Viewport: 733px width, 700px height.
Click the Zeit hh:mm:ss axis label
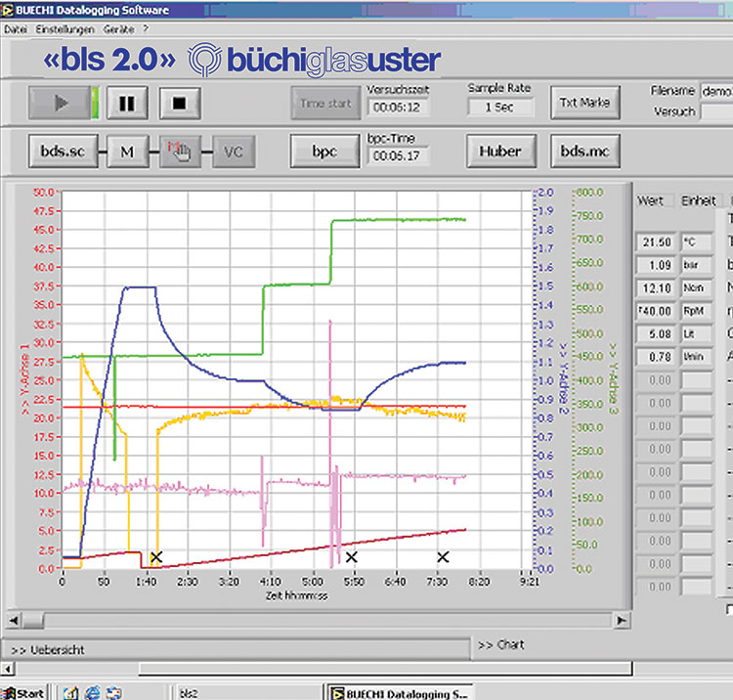point(296,595)
